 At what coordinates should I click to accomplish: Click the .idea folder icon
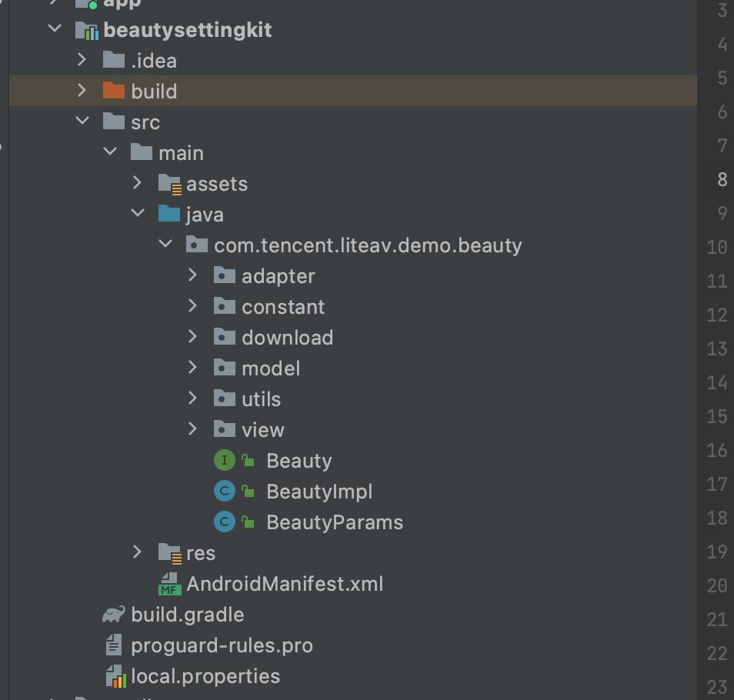(x=114, y=59)
